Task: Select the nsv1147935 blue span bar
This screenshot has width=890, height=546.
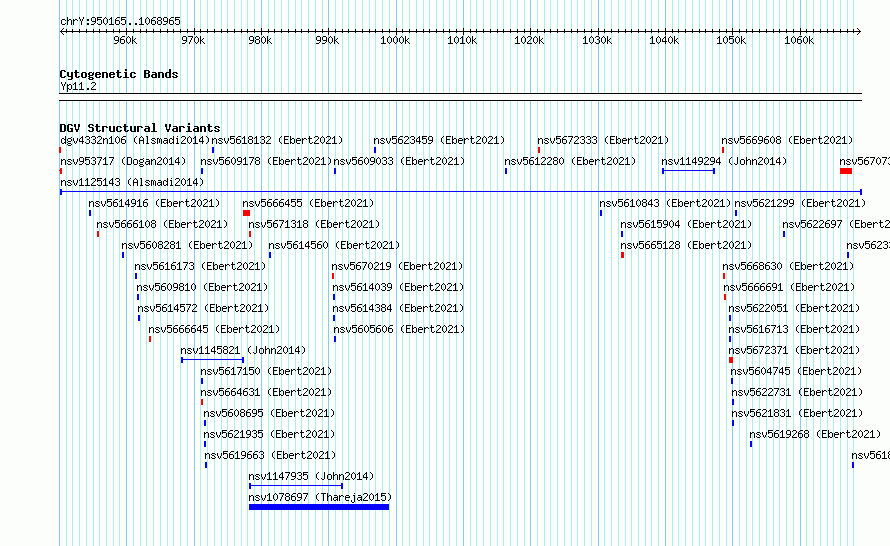Action: pos(296,486)
